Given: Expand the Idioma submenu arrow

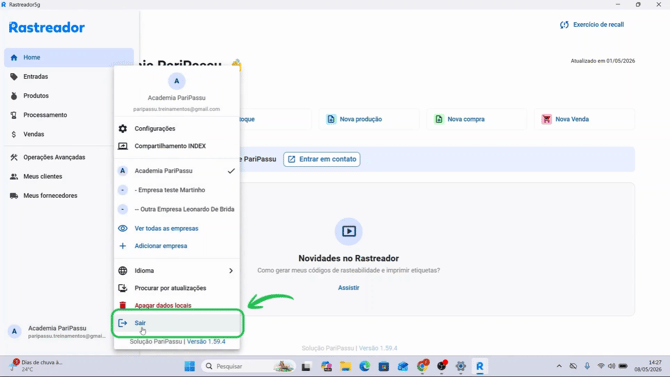Looking at the screenshot, I should click(x=231, y=271).
